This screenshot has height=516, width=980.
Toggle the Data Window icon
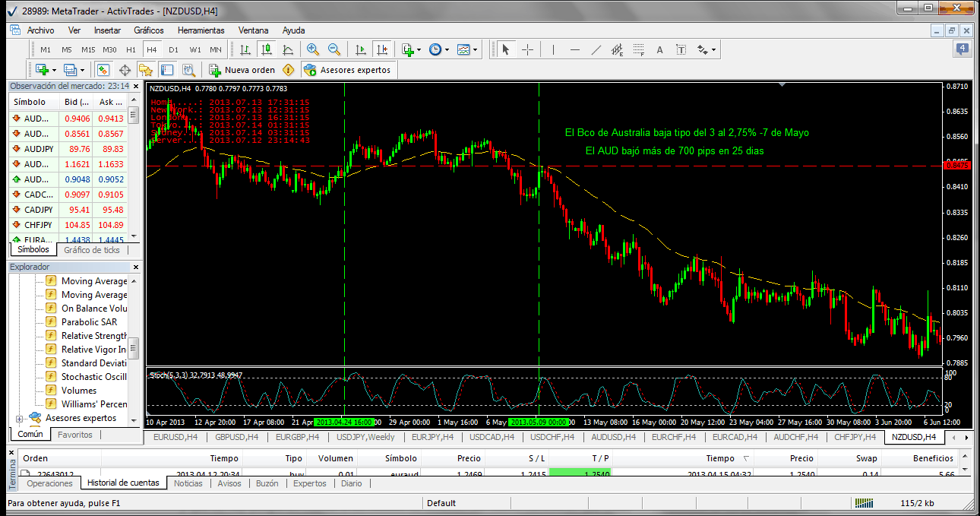click(125, 70)
